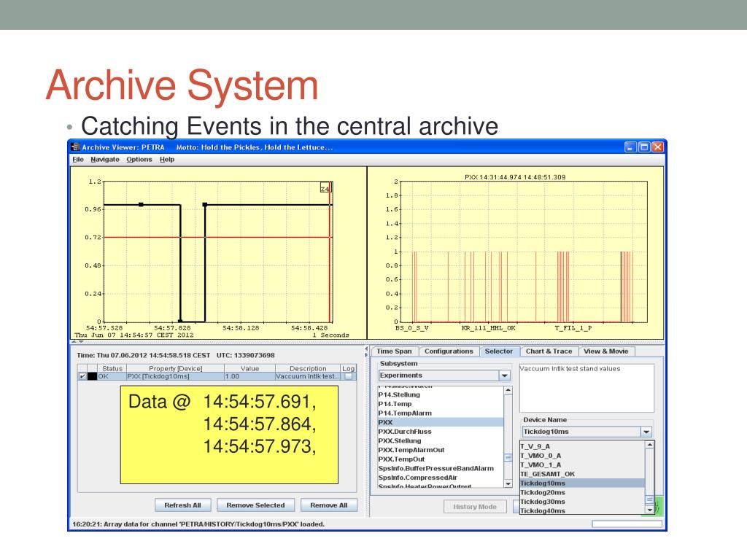
Task: Click the red vertical cursor line in the left chart
Action: 330,252
